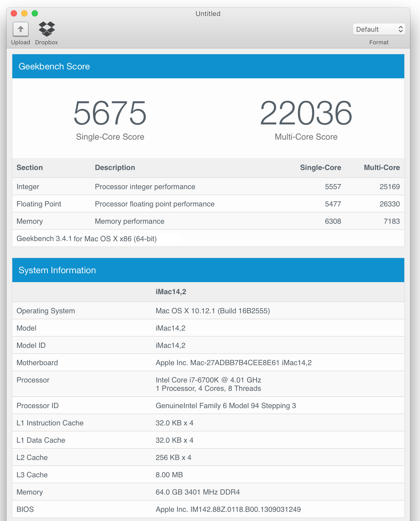
Task: Click the Multi-Core Score label
Action: [306, 137]
